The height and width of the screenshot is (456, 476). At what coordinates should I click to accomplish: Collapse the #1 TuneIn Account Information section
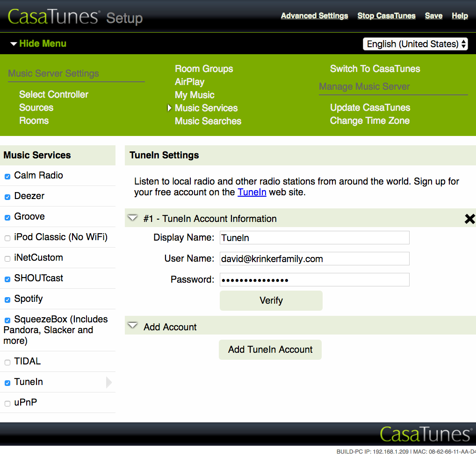click(133, 218)
